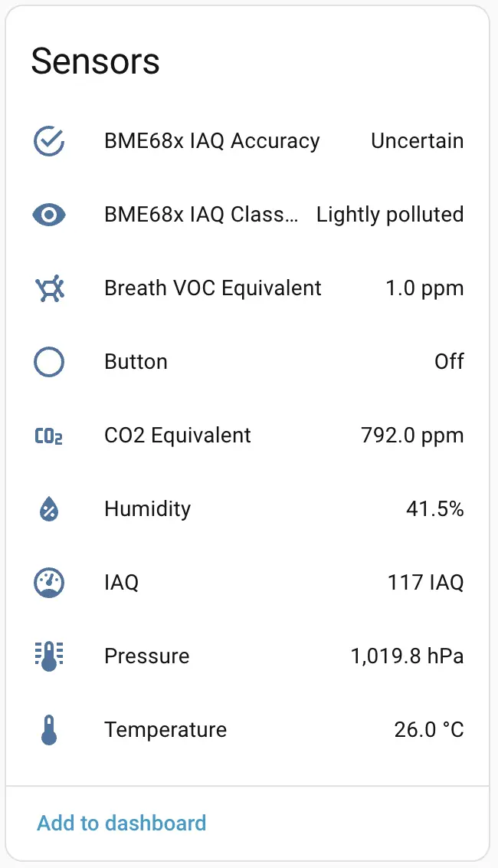
Task: Click the Pressure thermometer-lines icon
Action: pyautogui.click(x=49, y=656)
